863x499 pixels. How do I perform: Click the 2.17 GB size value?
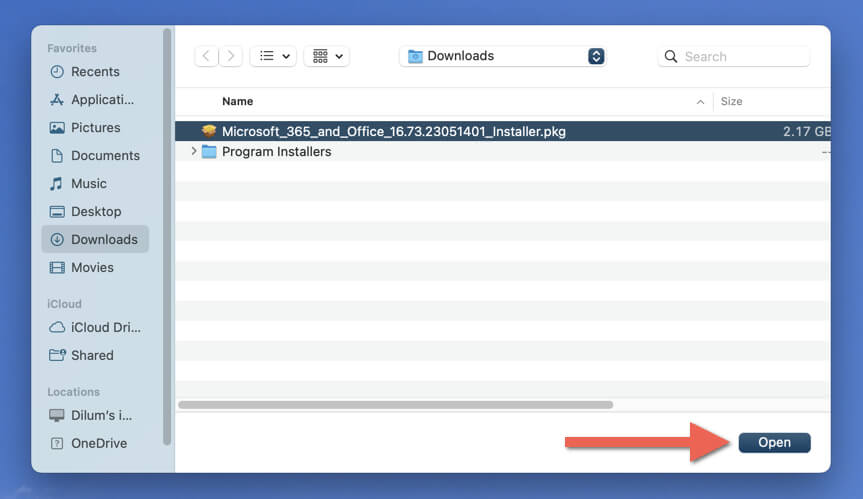point(806,131)
